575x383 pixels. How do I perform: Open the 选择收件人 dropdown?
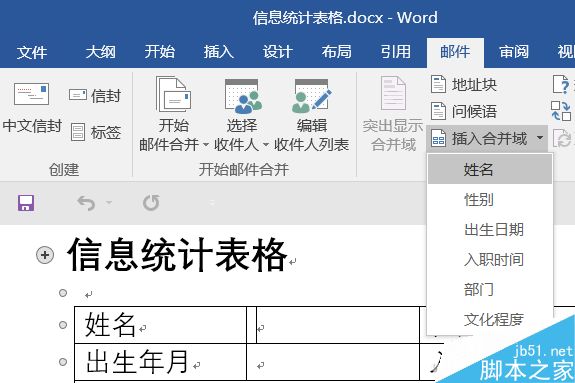click(241, 114)
